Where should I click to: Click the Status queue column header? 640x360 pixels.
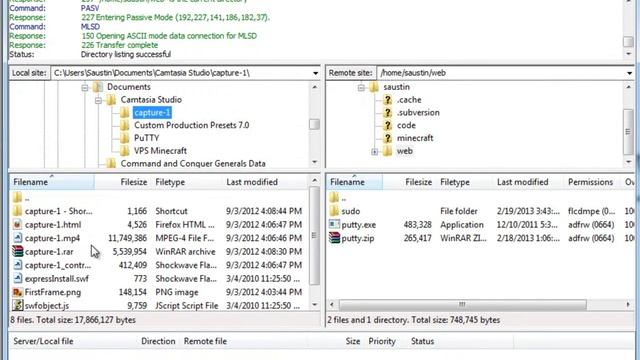[x=422, y=341]
